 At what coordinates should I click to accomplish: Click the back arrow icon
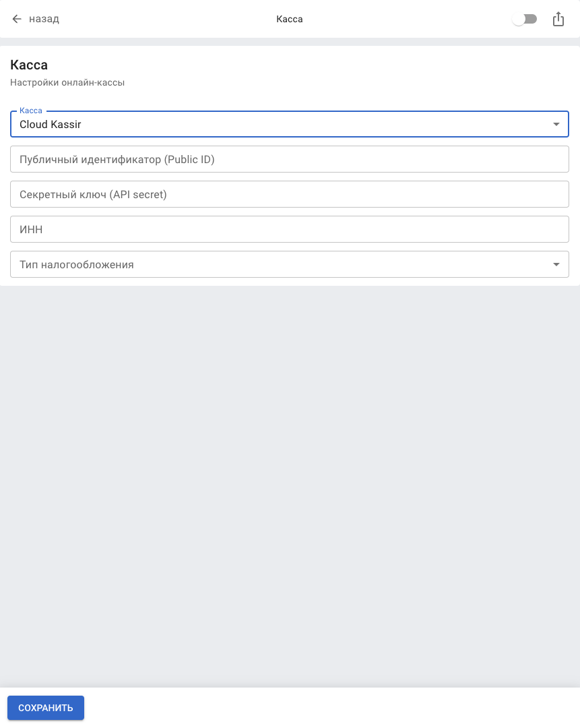tap(17, 19)
